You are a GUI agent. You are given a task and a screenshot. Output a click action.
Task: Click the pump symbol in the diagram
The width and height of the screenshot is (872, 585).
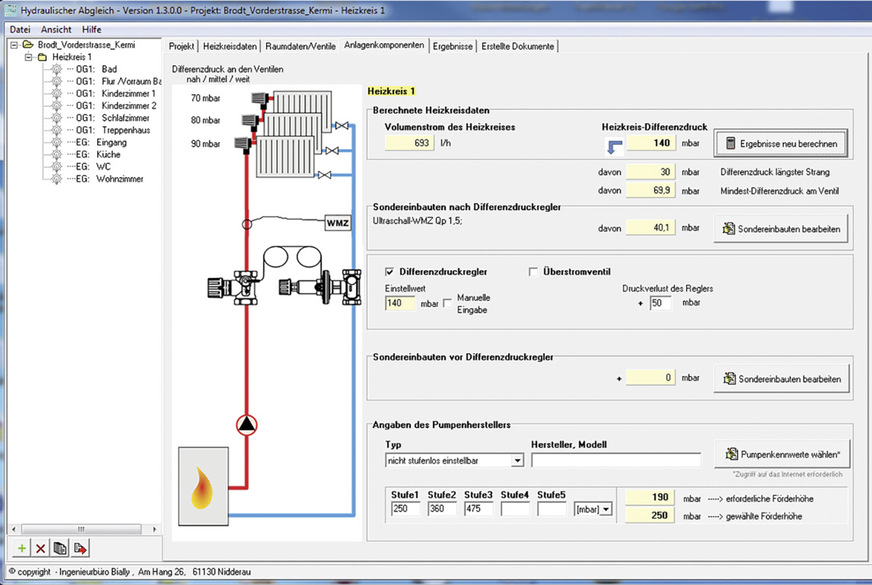pyautogui.click(x=246, y=423)
